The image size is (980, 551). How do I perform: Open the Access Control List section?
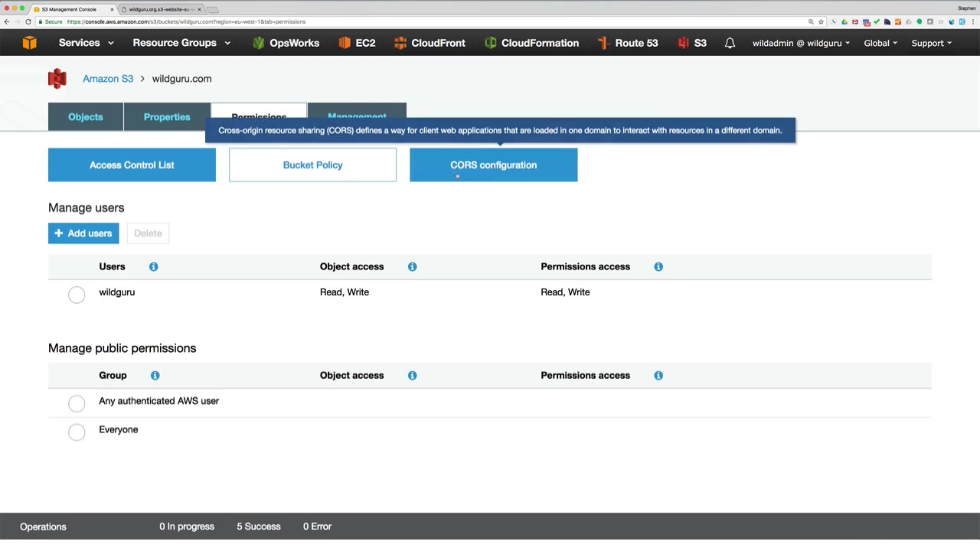(132, 165)
